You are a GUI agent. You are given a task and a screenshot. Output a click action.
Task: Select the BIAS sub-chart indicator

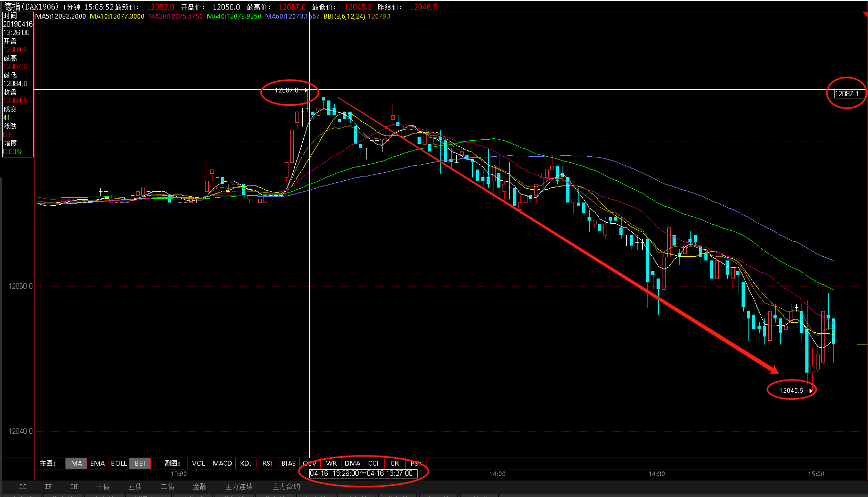pyautogui.click(x=288, y=464)
